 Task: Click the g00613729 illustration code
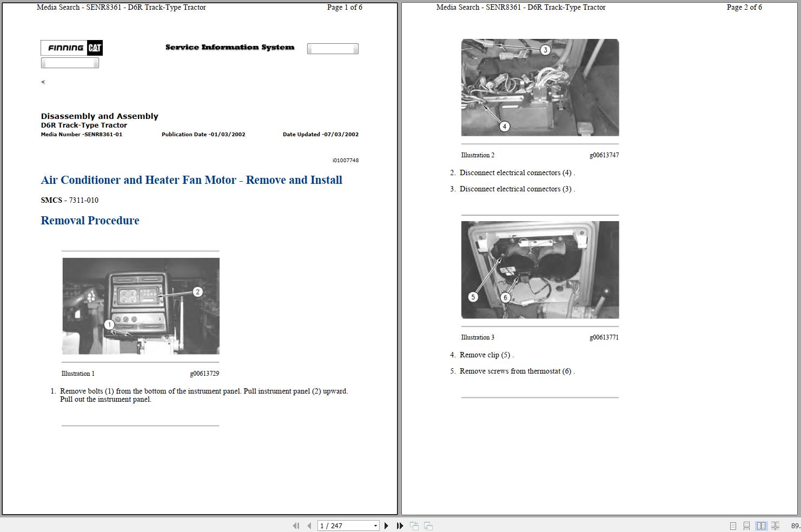(204, 374)
